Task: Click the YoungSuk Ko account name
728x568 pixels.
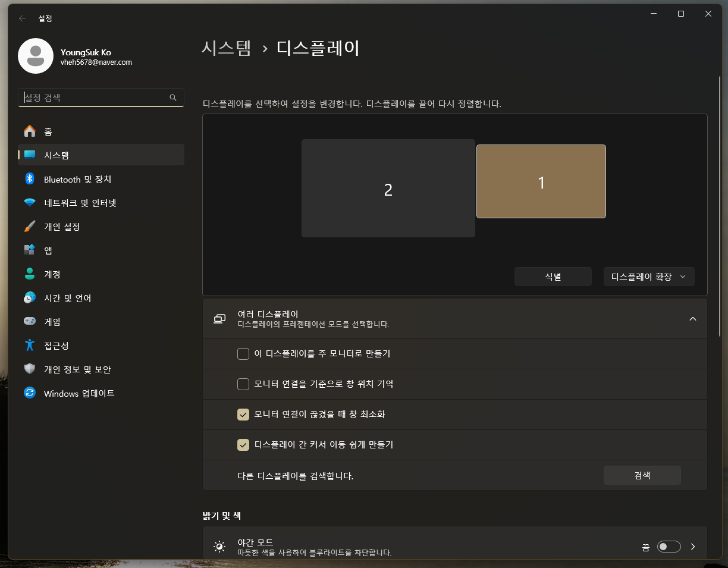Action: 86,52
